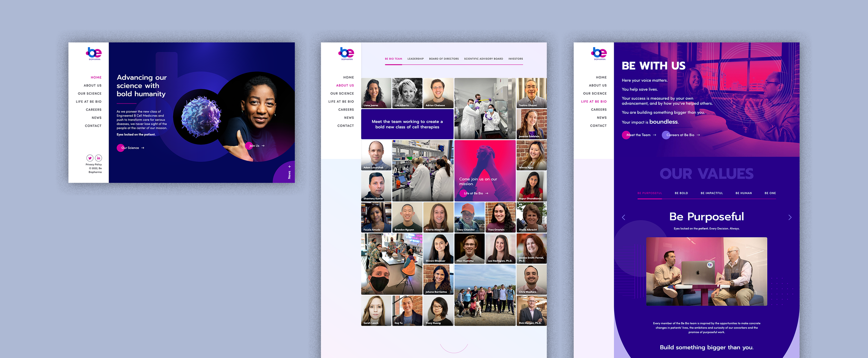Select BE PURPOSEFUL values tab
Screen dimensions: 868x358
tap(650, 193)
